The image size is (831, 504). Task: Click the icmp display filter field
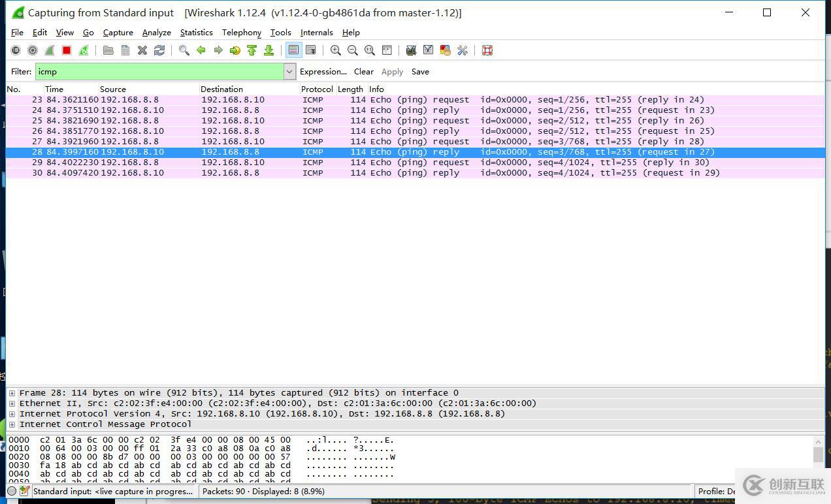coord(159,72)
